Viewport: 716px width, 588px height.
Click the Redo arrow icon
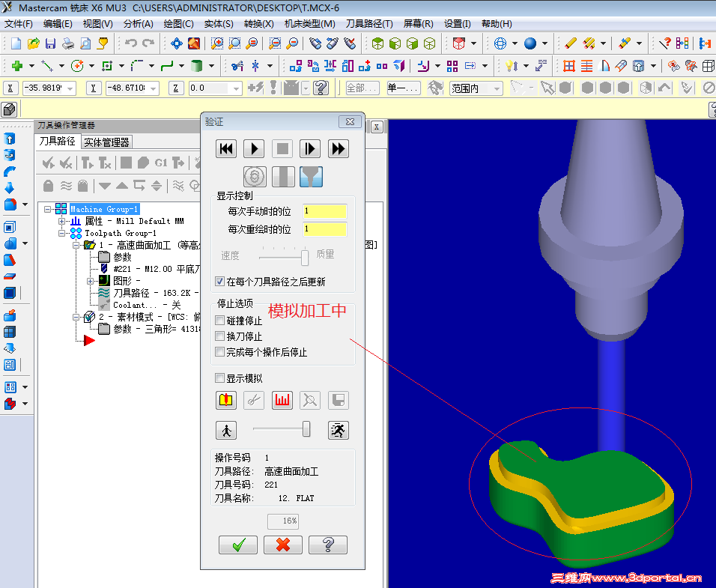pyautogui.click(x=148, y=43)
